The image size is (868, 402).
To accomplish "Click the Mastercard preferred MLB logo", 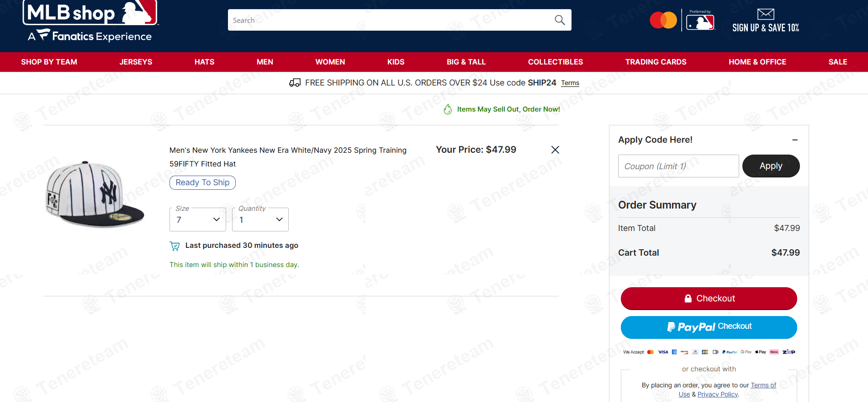I will [682, 21].
